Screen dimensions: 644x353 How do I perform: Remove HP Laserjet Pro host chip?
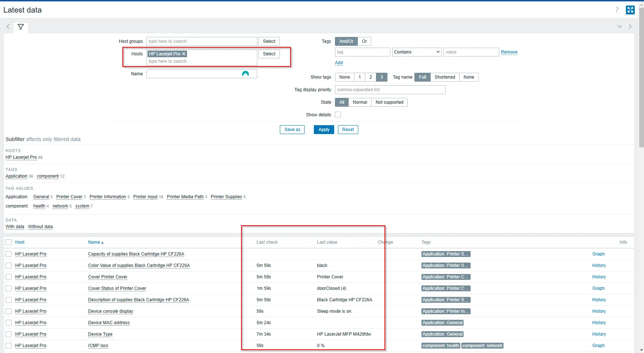point(184,54)
